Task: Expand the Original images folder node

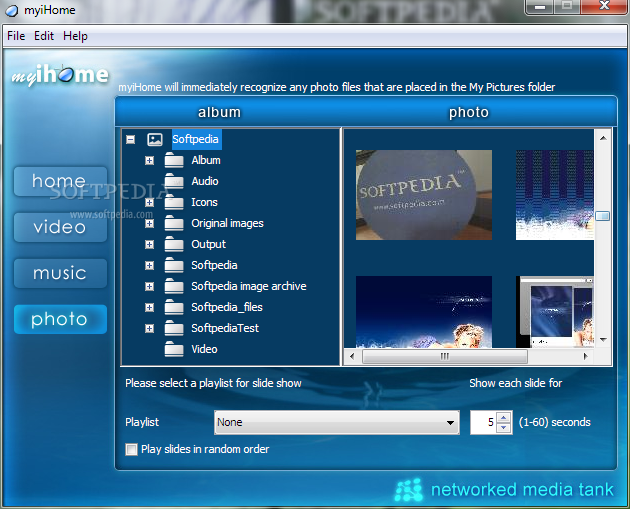Action: (x=149, y=223)
